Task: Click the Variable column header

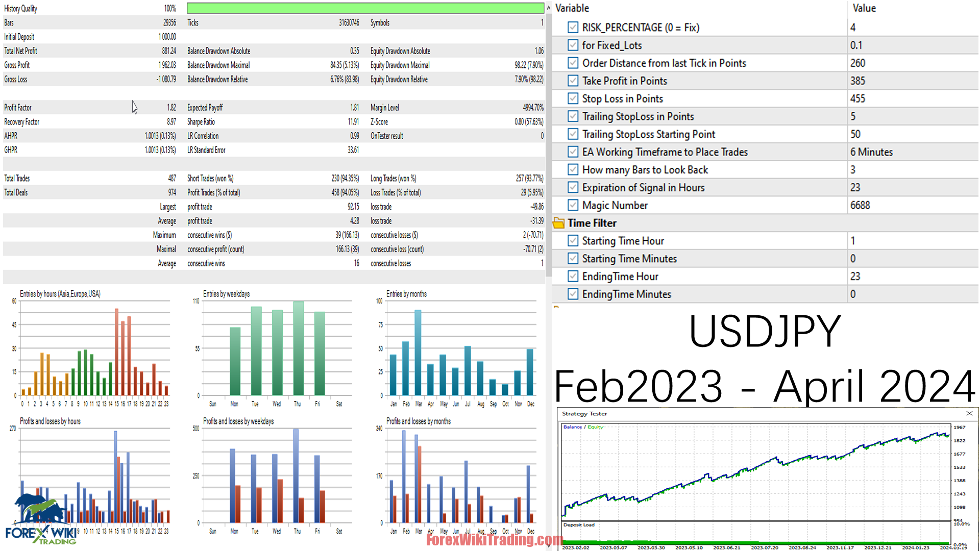Action: tap(572, 8)
